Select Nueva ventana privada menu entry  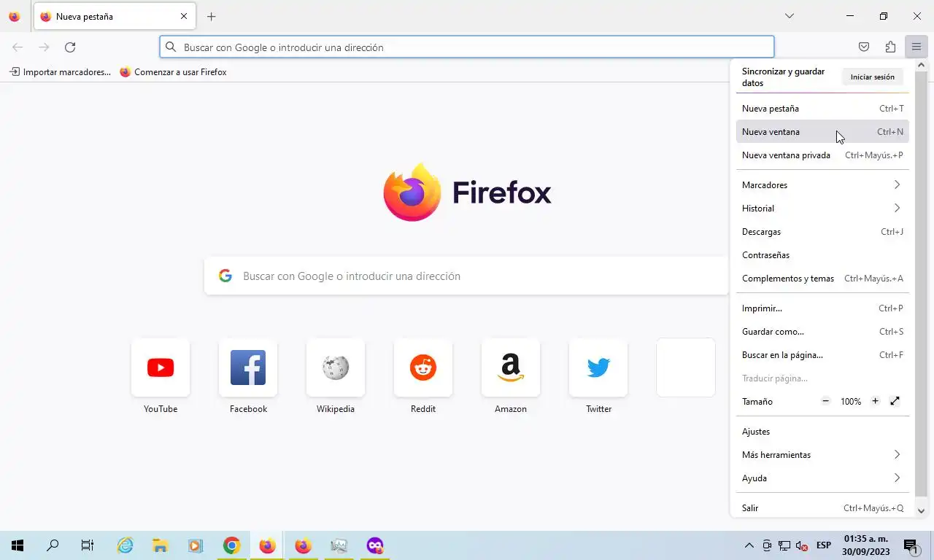pyautogui.click(x=822, y=155)
